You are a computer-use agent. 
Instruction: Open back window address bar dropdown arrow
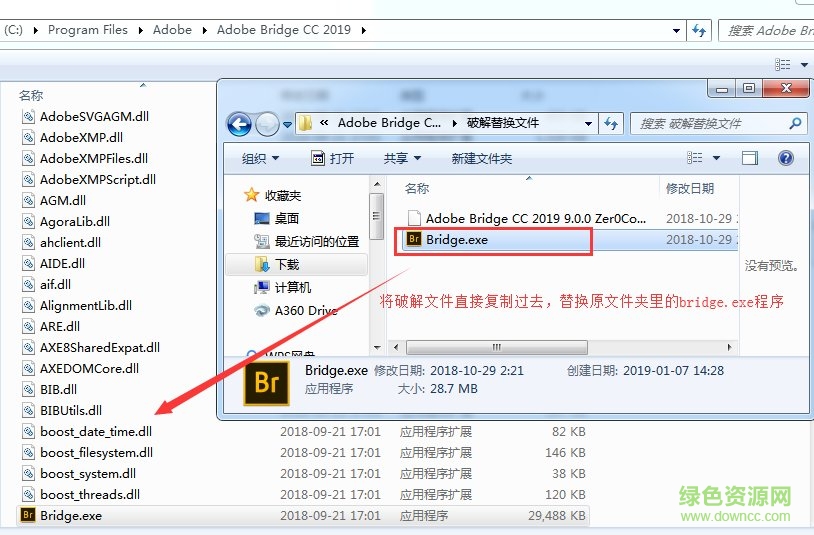pos(676,31)
